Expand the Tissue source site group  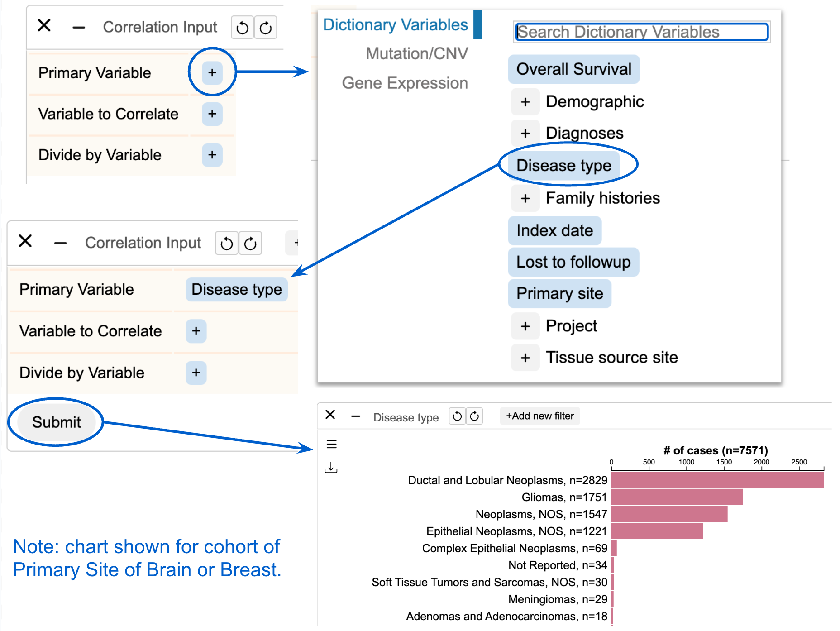[x=525, y=358]
